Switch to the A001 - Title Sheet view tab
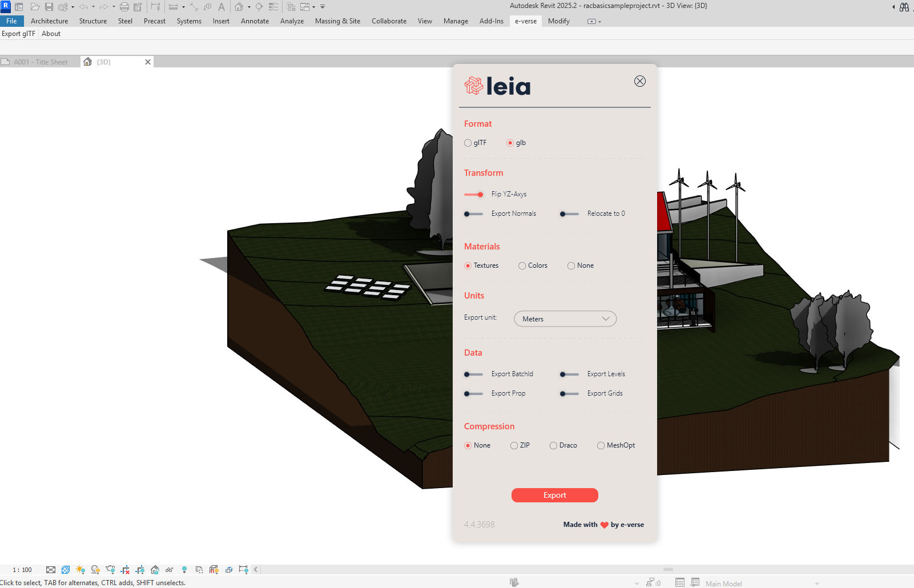Image resolution: width=914 pixels, height=588 pixels. (x=40, y=62)
